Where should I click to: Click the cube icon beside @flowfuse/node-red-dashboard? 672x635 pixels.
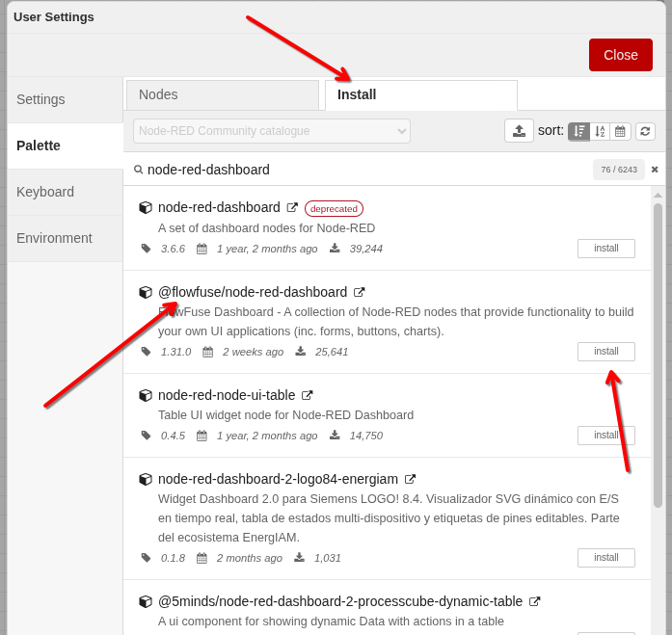pyautogui.click(x=146, y=292)
